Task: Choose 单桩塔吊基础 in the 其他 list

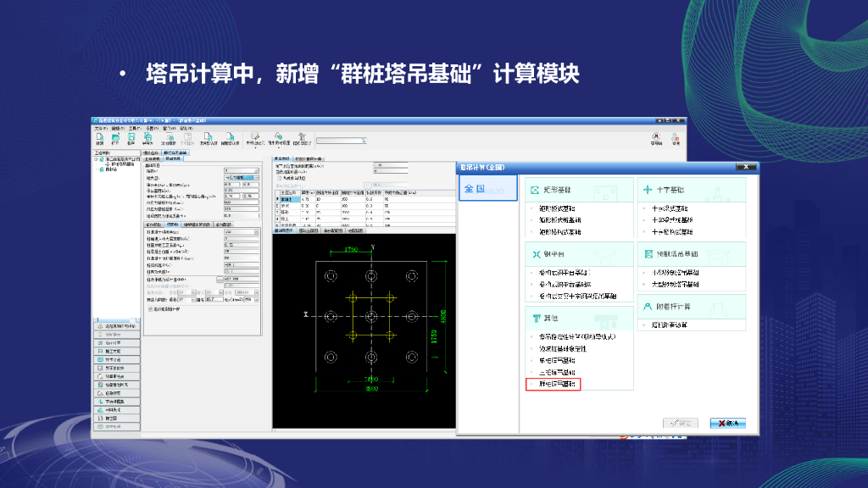Action: coord(557,361)
